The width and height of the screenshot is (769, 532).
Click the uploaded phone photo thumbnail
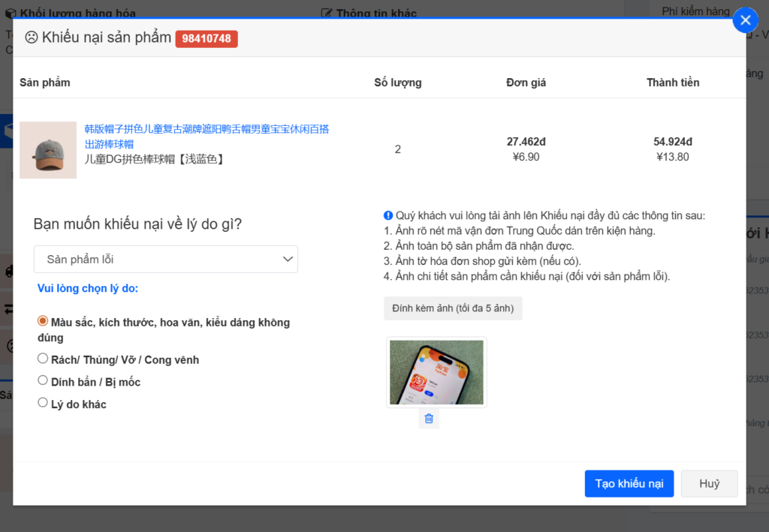click(x=436, y=372)
